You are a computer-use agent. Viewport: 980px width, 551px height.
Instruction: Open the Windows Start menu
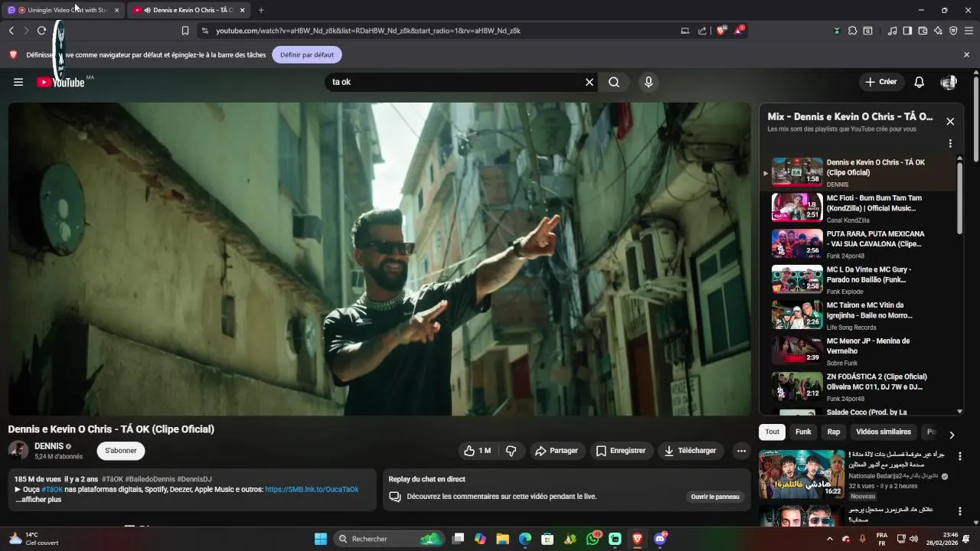(321, 539)
